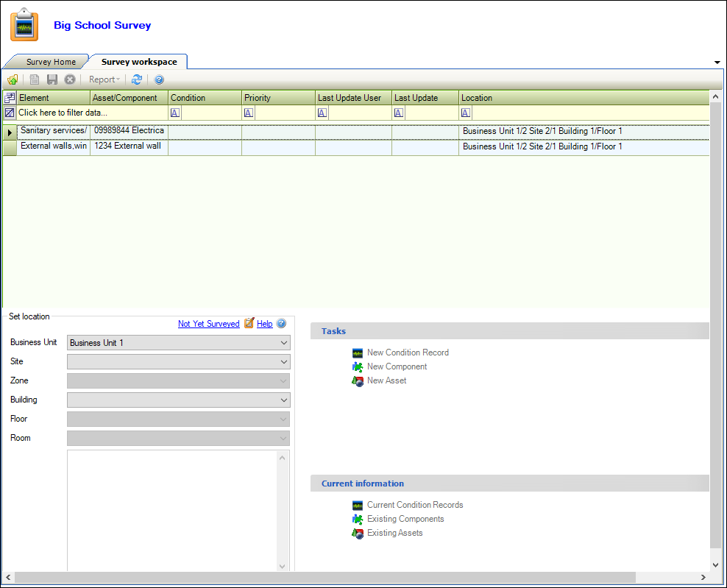Screen dimensions: 727x588
Task: Click the filter row toggle icon
Action: pos(10,113)
